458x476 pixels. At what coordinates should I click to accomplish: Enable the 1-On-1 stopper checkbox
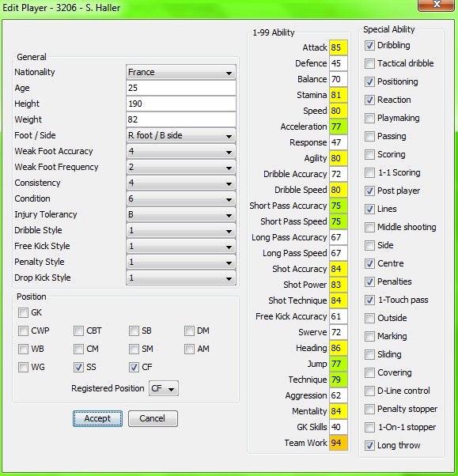(369, 427)
